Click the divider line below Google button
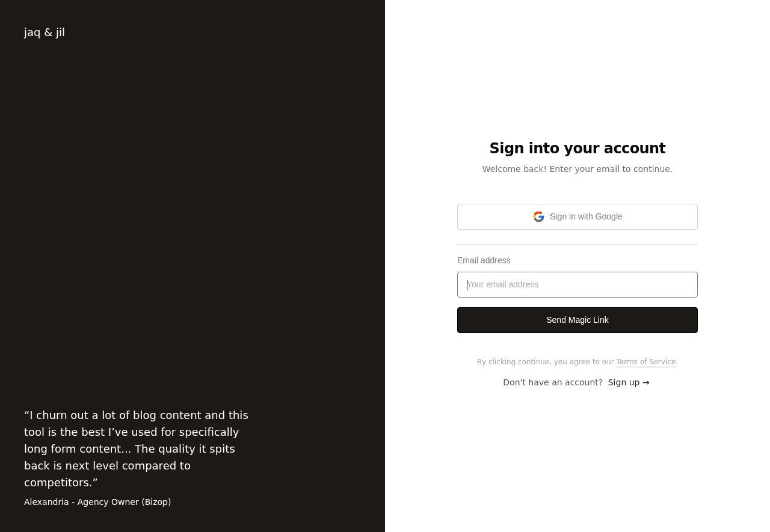 tap(577, 244)
